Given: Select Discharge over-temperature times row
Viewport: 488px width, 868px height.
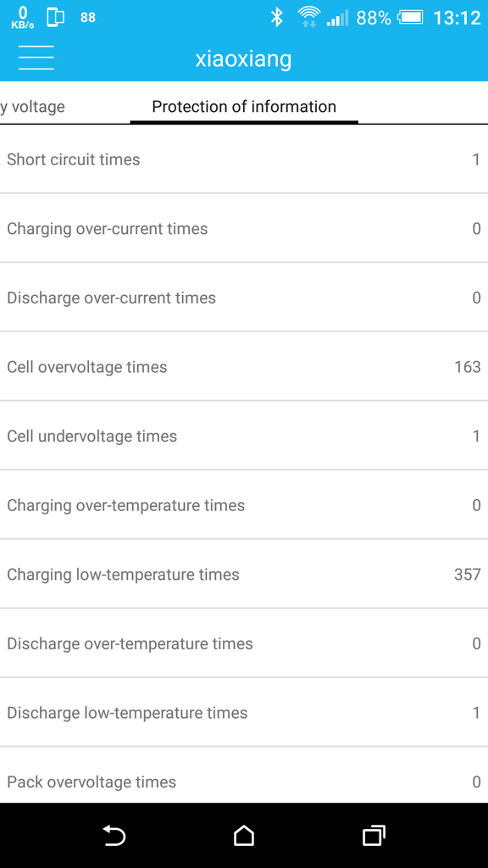Looking at the screenshot, I should 244,644.
